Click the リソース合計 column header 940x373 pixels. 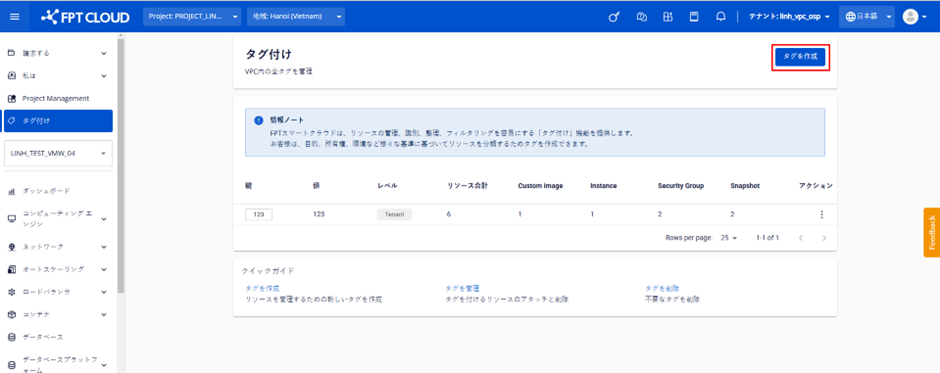coord(468,186)
